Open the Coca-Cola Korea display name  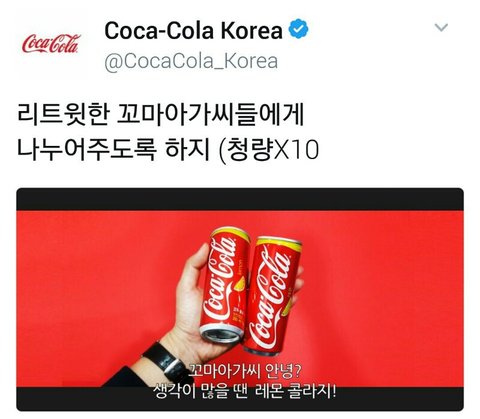click(x=193, y=30)
